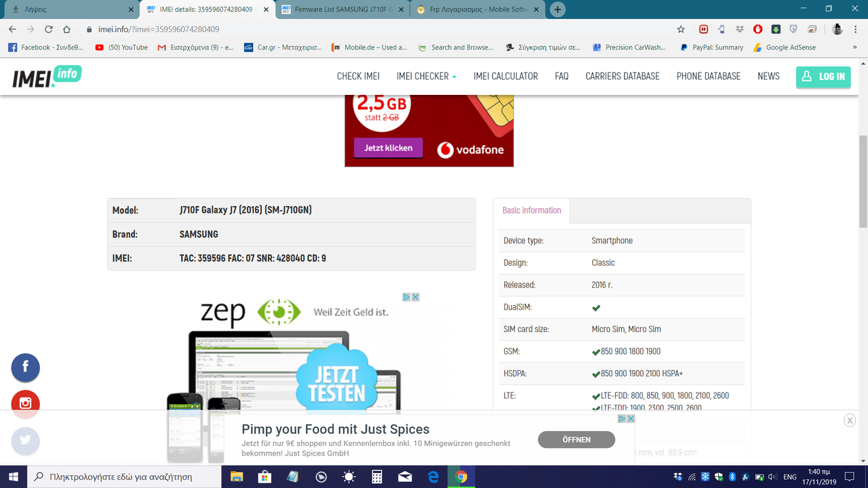Image resolution: width=868 pixels, height=488 pixels.
Task: Click the address bar URL field
Action: click(380, 29)
